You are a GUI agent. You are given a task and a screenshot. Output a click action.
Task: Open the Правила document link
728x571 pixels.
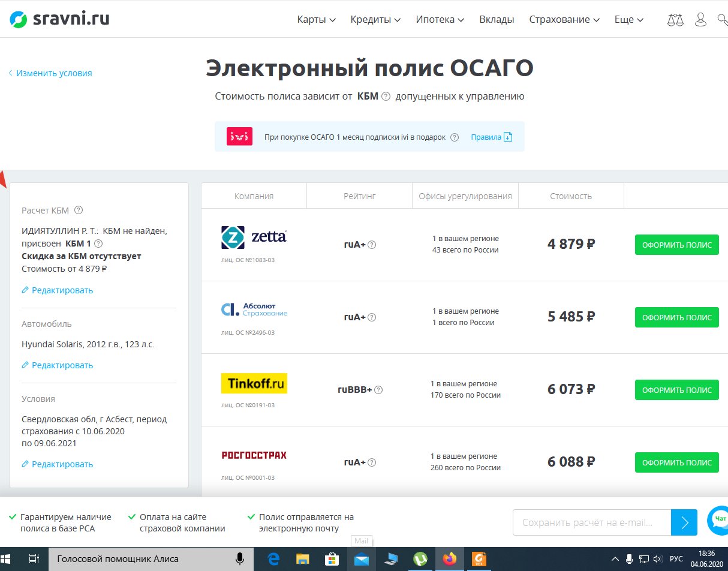tap(492, 137)
